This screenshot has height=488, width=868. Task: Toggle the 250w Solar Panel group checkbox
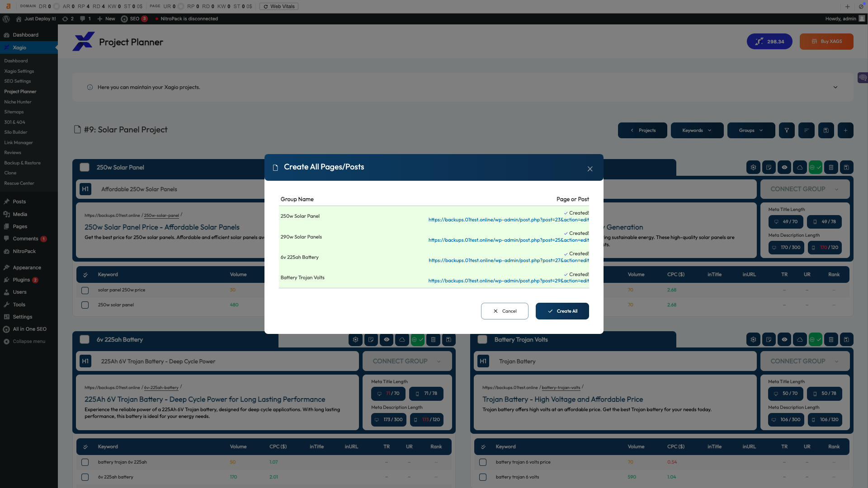click(x=85, y=167)
